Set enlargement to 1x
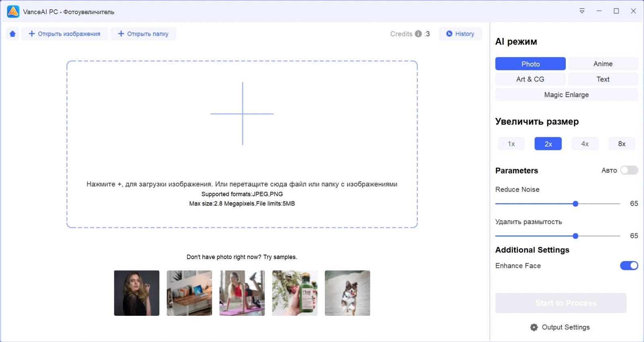 tap(511, 144)
